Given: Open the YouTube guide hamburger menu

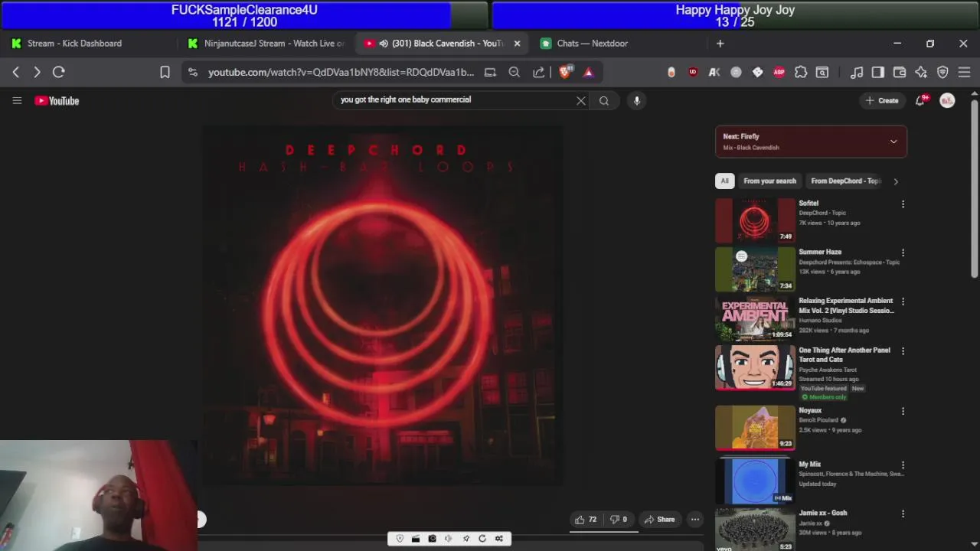Looking at the screenshot, I should [x=17, y=100].
